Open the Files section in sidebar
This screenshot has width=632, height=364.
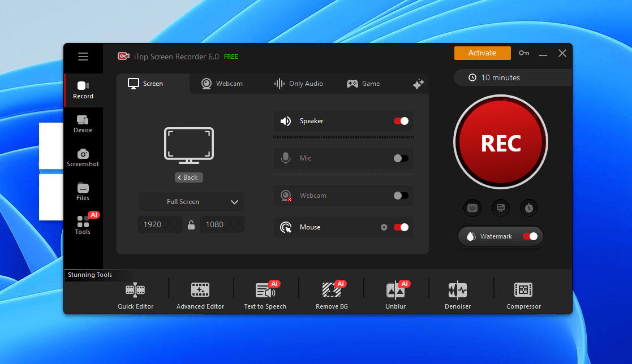tap(83, 192)
